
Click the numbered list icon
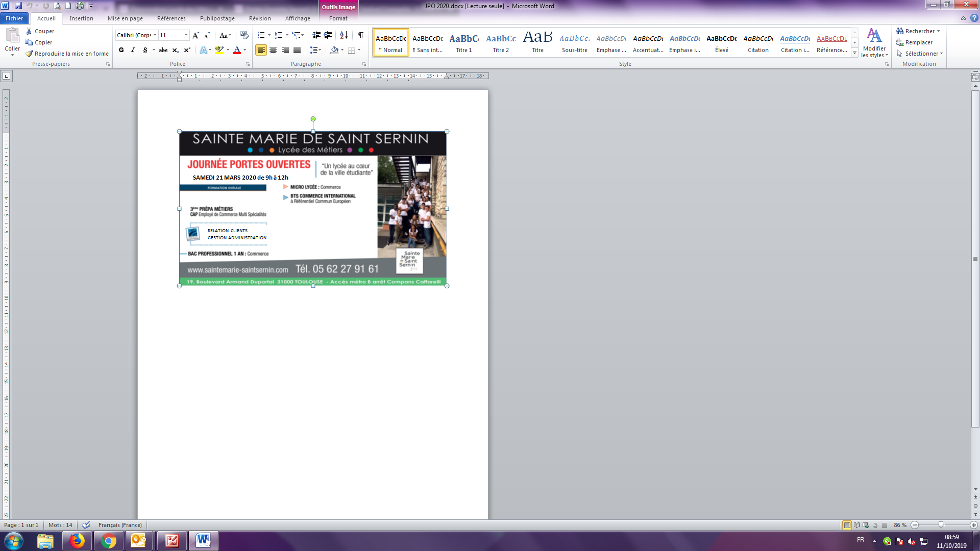(x=278, y=35)
